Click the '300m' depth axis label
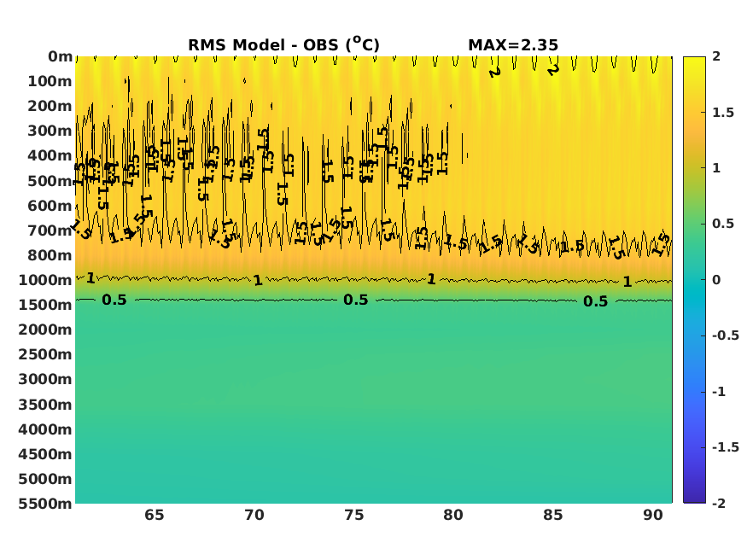The width and height of the screenshot is (747, 560). tap(50, 131)
